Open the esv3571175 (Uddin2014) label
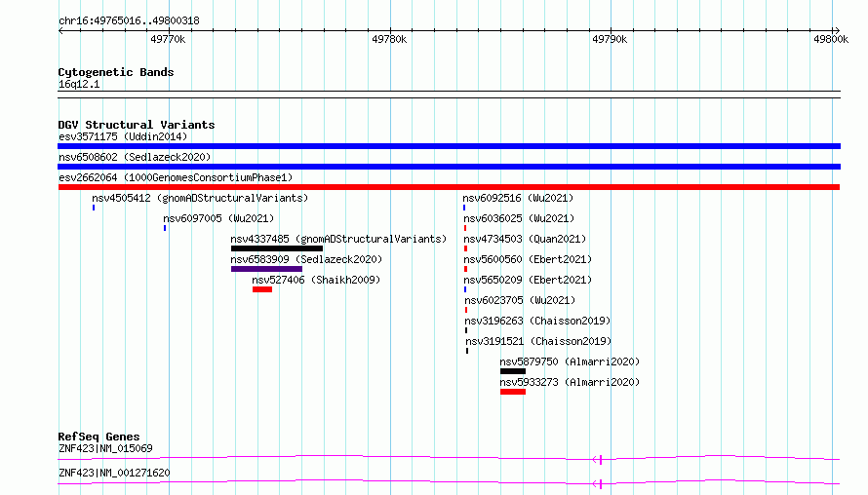868x495 pixels. 123,136
